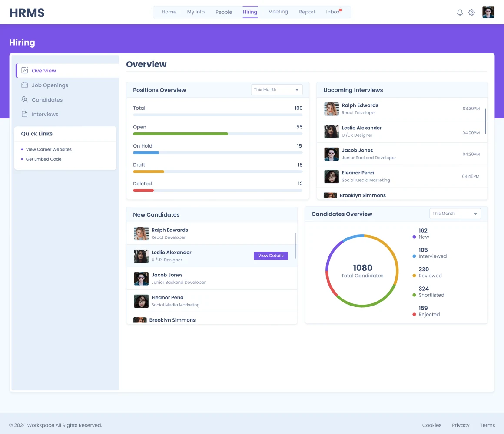The height and width of the screenshot is (434, 504).
Task: Switch to the People tab
Action: 224,12
